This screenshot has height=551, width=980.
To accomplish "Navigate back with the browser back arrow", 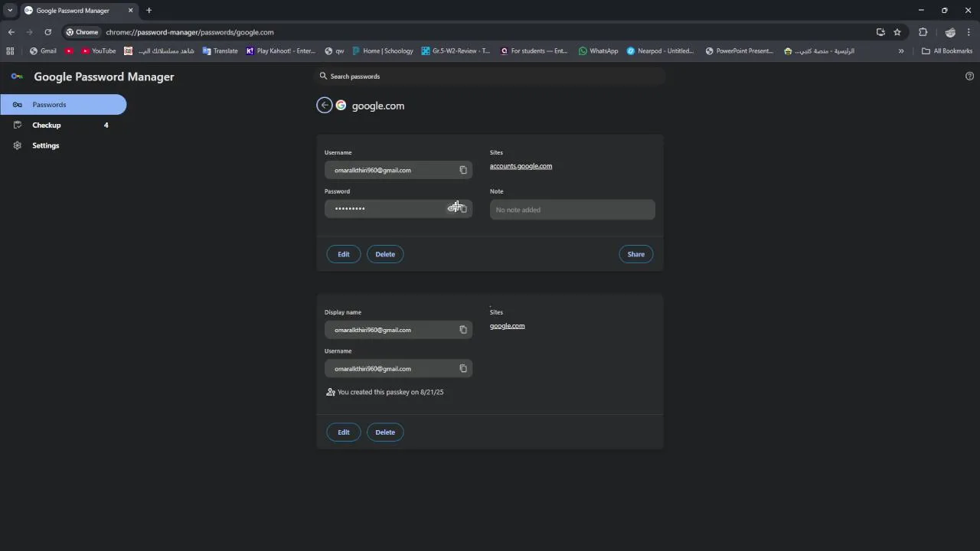I will (x=11, y=32).
